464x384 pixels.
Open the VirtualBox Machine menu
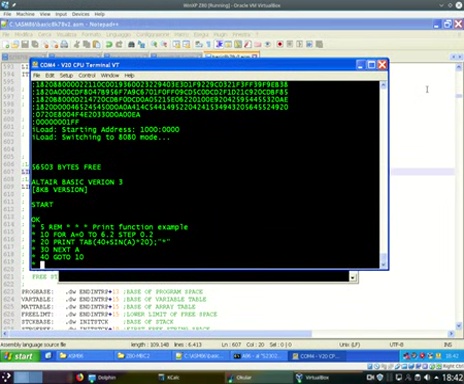pos(25,14)
